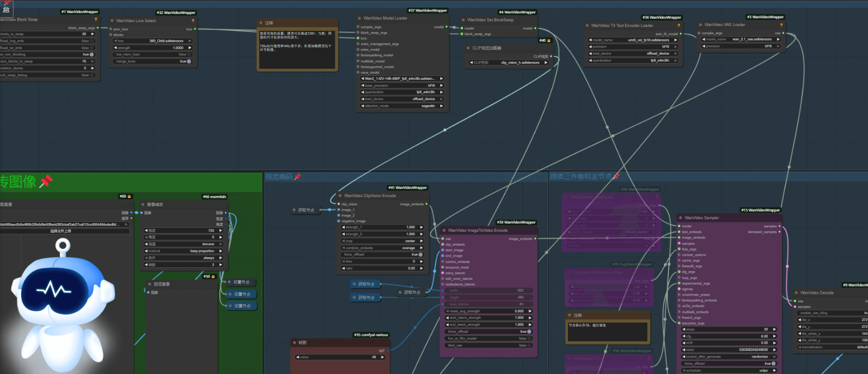Viewport: 868px width, 374px height.
Task: Click the seed field in WanVideo Sampler
Action: click(x=729, y=349)
